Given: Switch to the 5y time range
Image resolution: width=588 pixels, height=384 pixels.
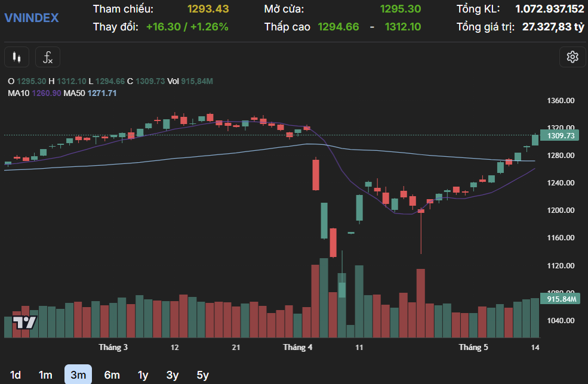Looking at the screenshot, I should click(x=202, y=374).
